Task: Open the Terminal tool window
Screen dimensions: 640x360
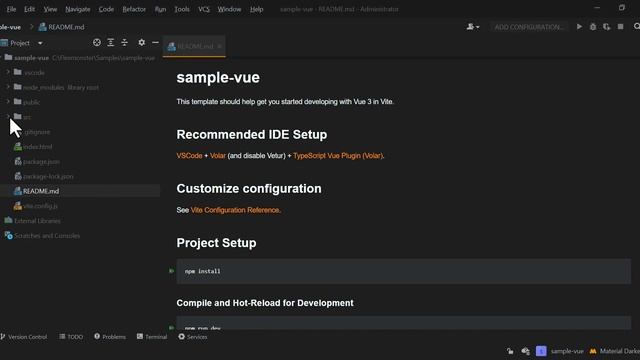Action: 152,337
